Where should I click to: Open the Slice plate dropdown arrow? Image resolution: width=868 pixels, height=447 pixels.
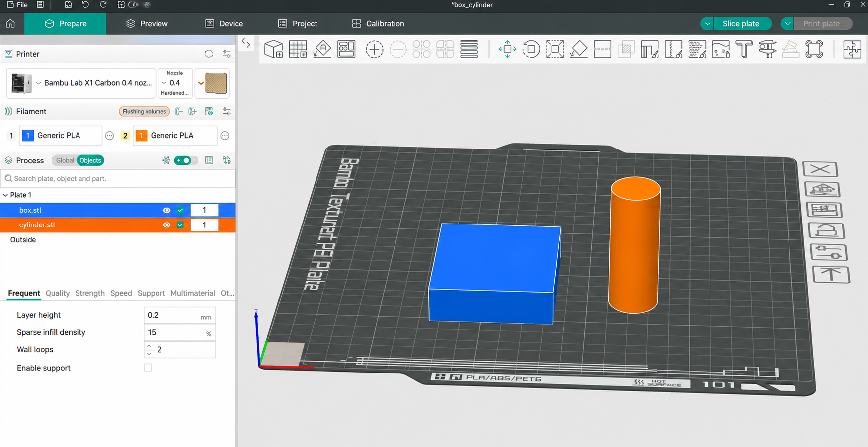tap(707, 24)
